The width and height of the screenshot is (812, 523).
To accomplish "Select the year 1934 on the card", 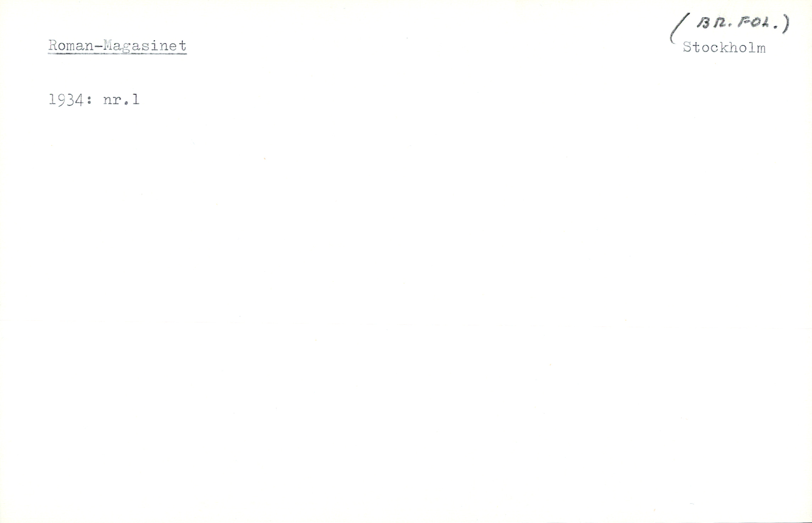I will pos(66,100).
